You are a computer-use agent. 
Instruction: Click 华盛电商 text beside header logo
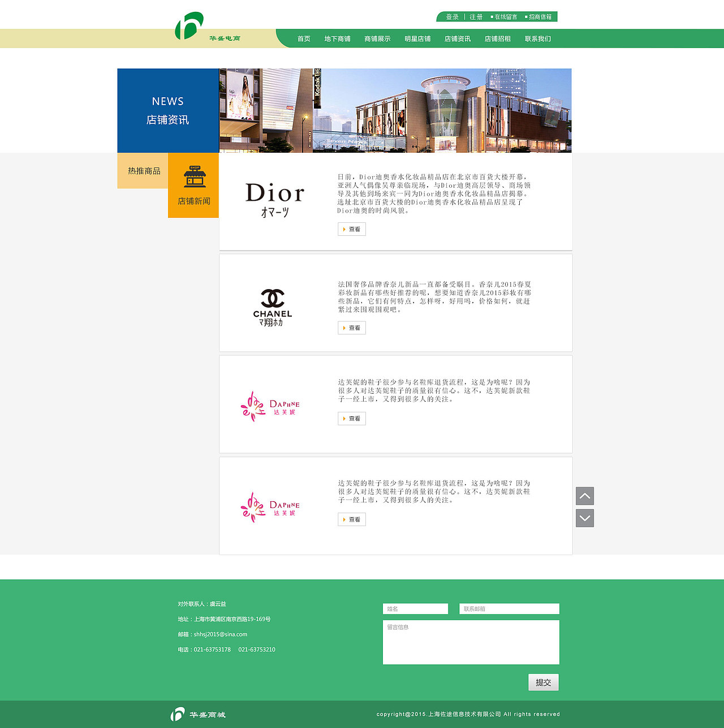[x=225, y=38]
